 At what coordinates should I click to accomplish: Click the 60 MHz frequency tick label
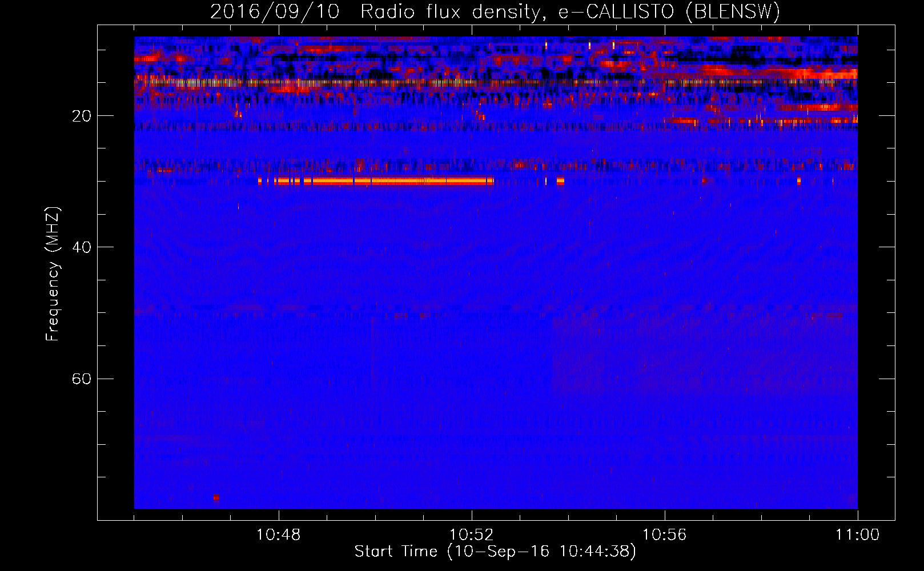[x=81, y=379]
